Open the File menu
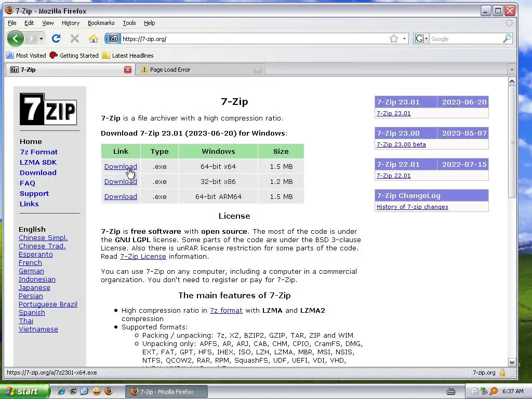This screenshot has width=532, height=399. point(12,23)
